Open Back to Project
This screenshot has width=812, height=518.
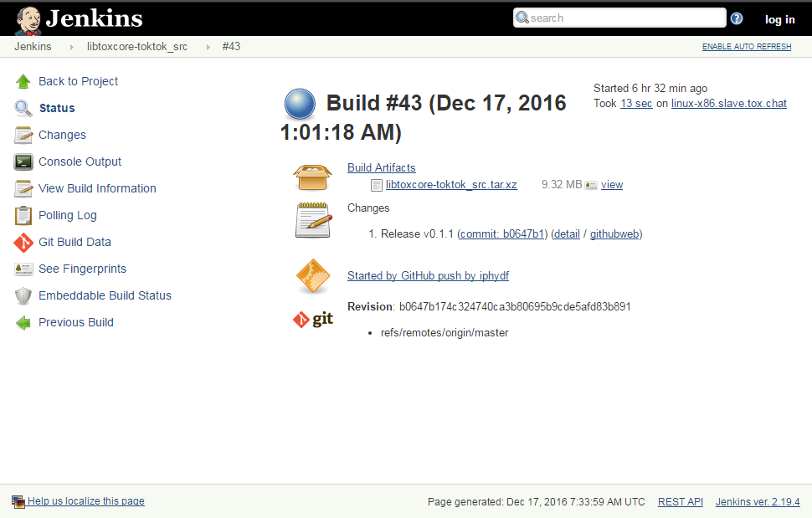pyautogui.click(x=78, y=81)
